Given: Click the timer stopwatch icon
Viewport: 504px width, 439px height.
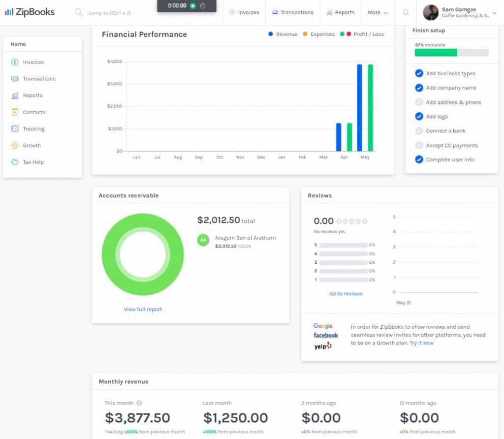Looking at the screenshot, I should pos(202,6).
